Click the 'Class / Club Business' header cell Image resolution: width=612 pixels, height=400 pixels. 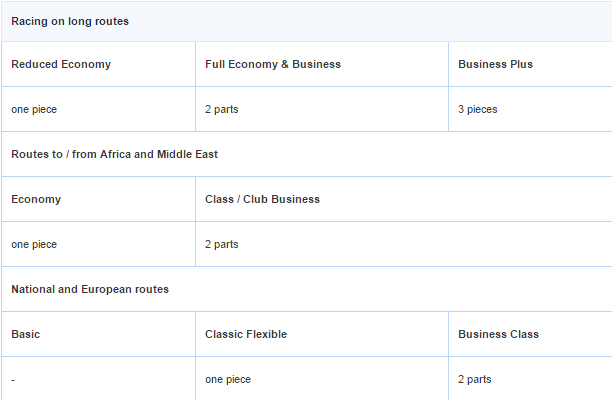[x=262, y=199]
